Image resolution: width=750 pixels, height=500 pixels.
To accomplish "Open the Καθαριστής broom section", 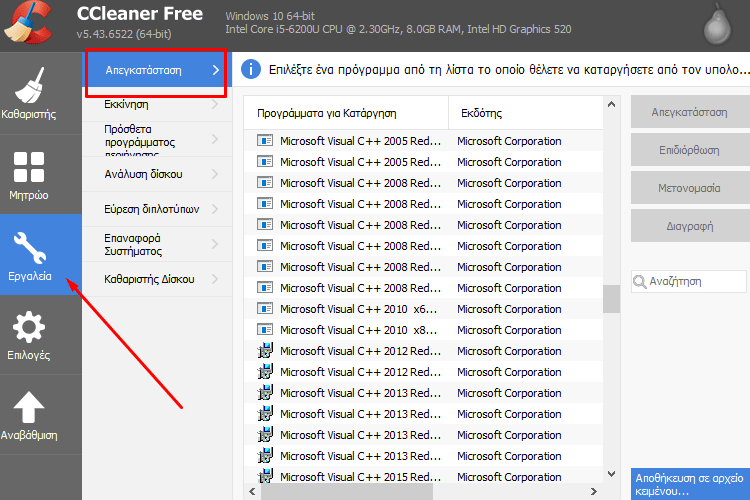I will tap(29, 93).
